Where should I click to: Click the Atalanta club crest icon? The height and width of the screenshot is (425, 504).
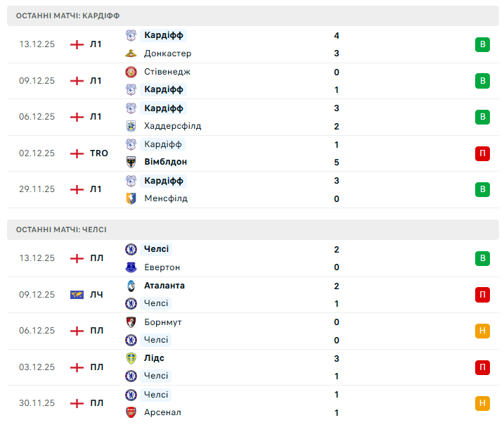131,286
